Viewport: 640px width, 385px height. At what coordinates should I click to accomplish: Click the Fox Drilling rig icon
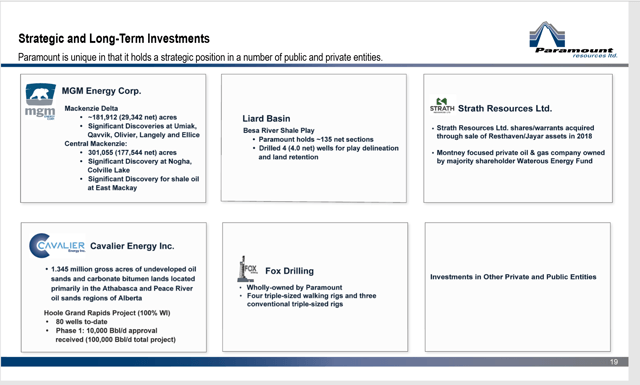247,269
